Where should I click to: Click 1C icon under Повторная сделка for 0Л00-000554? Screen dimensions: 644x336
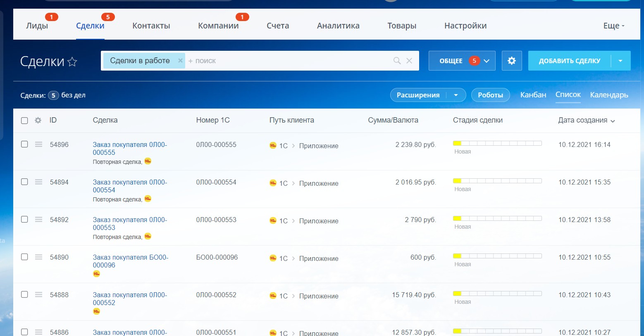pyautogui.click(x=148, y=199)
